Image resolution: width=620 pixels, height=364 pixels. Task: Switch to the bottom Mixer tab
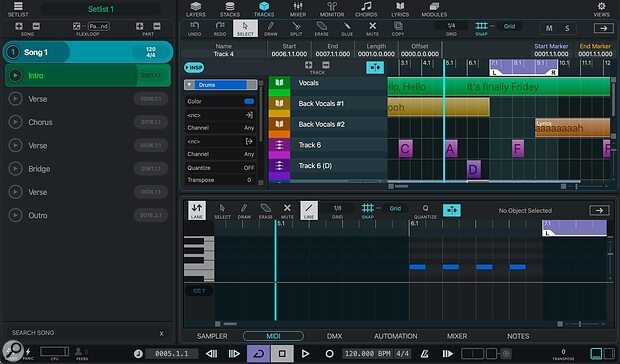(x=457, y=336)
